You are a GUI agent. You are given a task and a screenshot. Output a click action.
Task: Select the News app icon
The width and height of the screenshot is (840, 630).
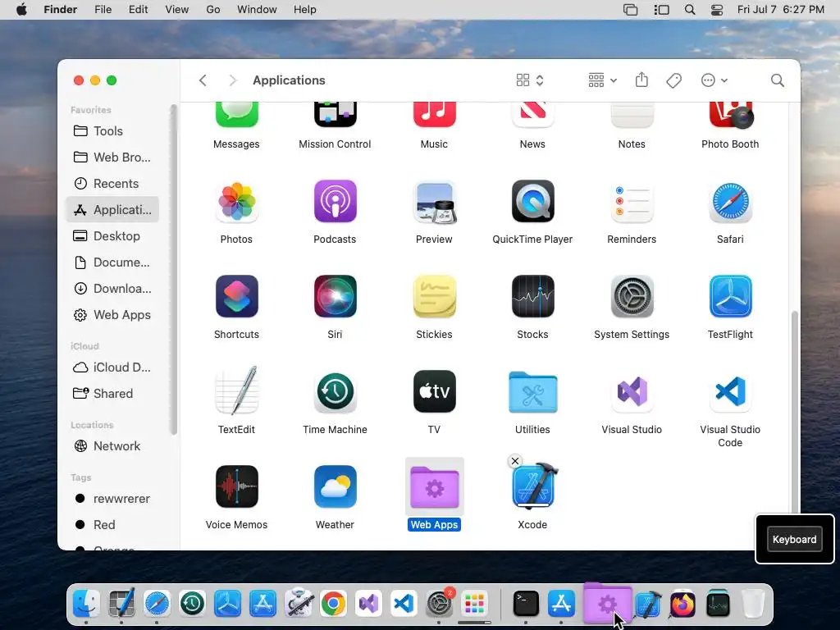(532, 115)
